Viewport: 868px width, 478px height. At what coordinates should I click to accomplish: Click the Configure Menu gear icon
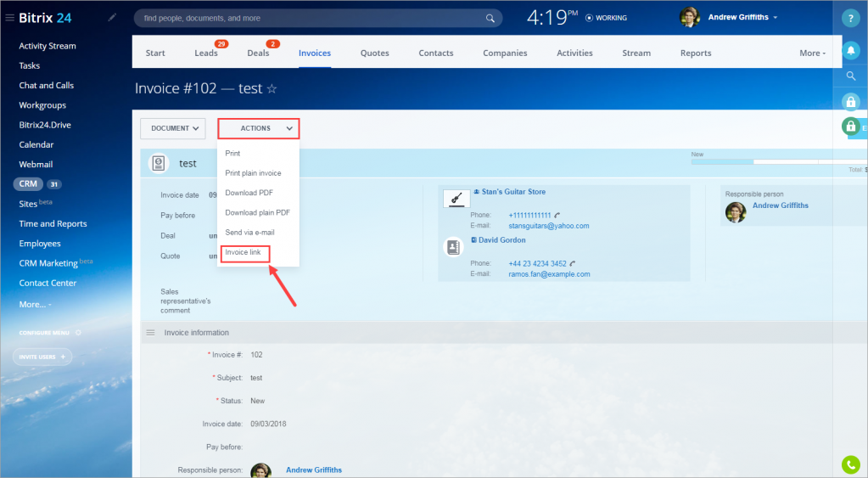78,333
